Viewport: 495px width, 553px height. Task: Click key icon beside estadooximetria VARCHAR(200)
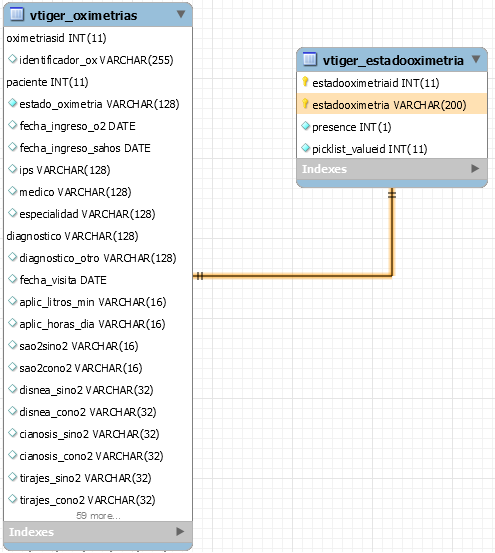tap(305, 104)
